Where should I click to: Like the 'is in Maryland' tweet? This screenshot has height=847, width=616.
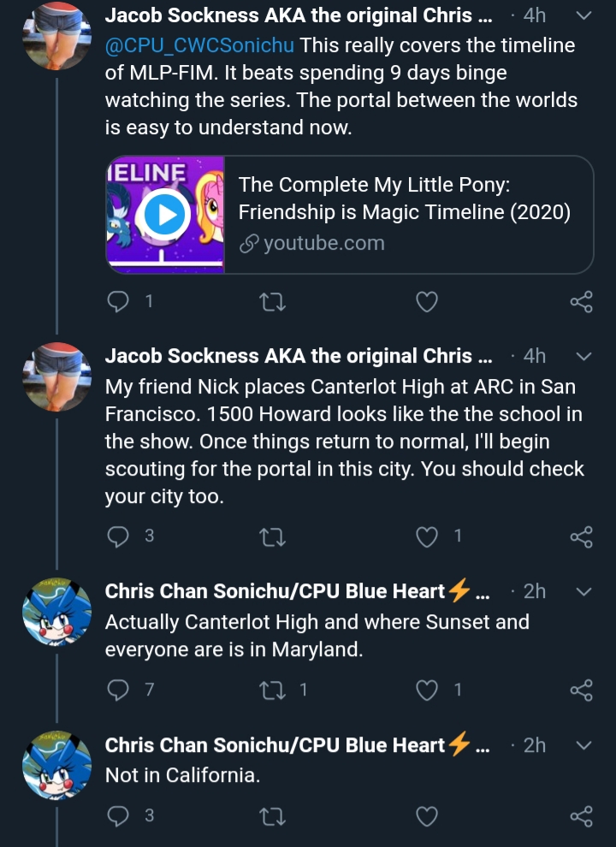pos(426,690)
